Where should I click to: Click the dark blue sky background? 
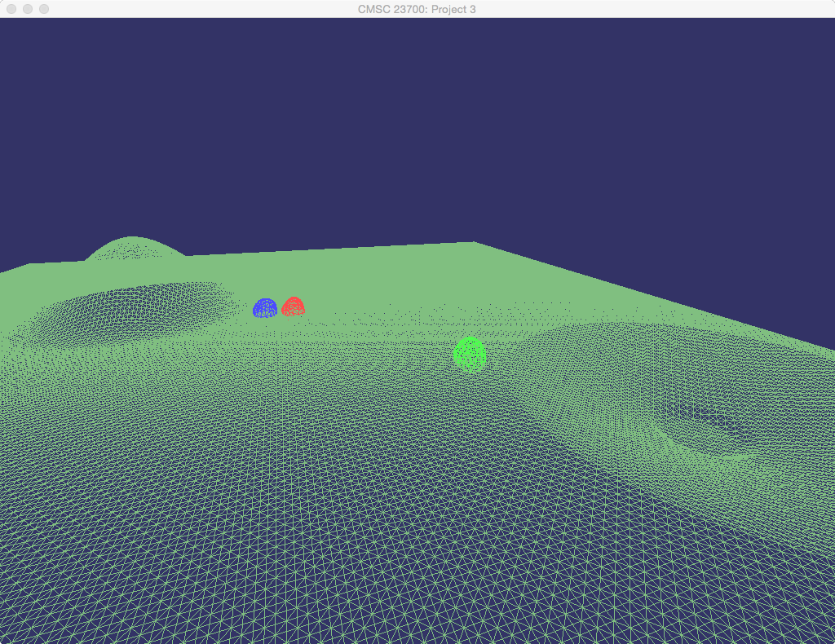(408, 122)
